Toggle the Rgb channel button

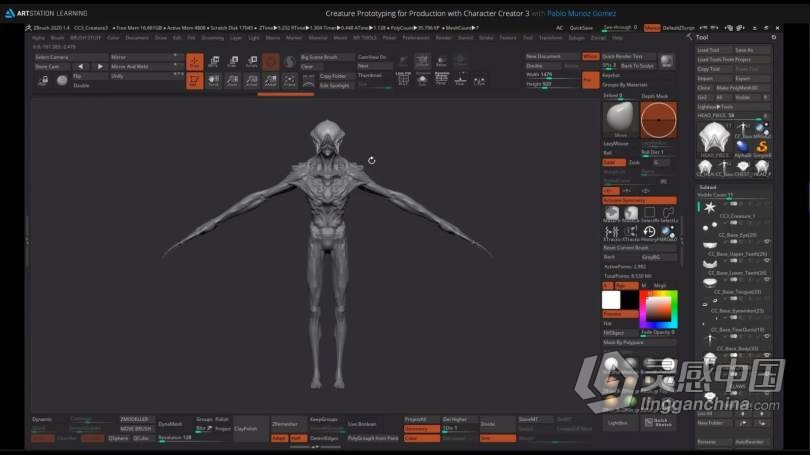pyautogui.click(x=626, y=286)
